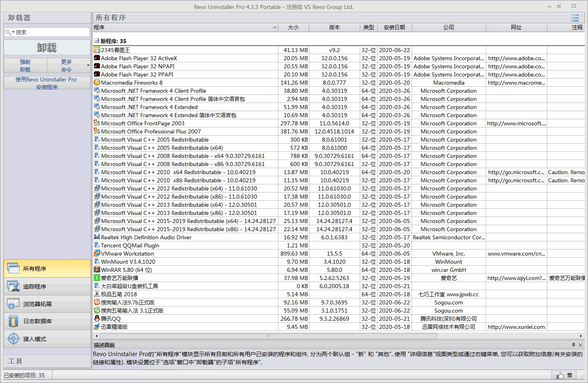
Task: Click the large 卸载 button
Action: tap(47, 48)
